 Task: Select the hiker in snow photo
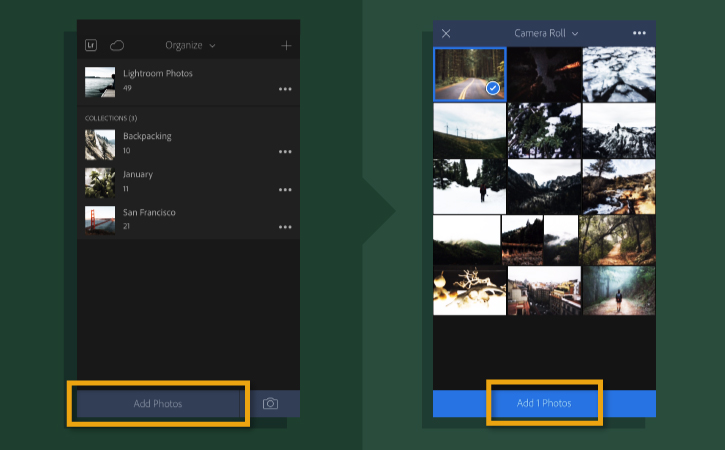tap(470, 186)
